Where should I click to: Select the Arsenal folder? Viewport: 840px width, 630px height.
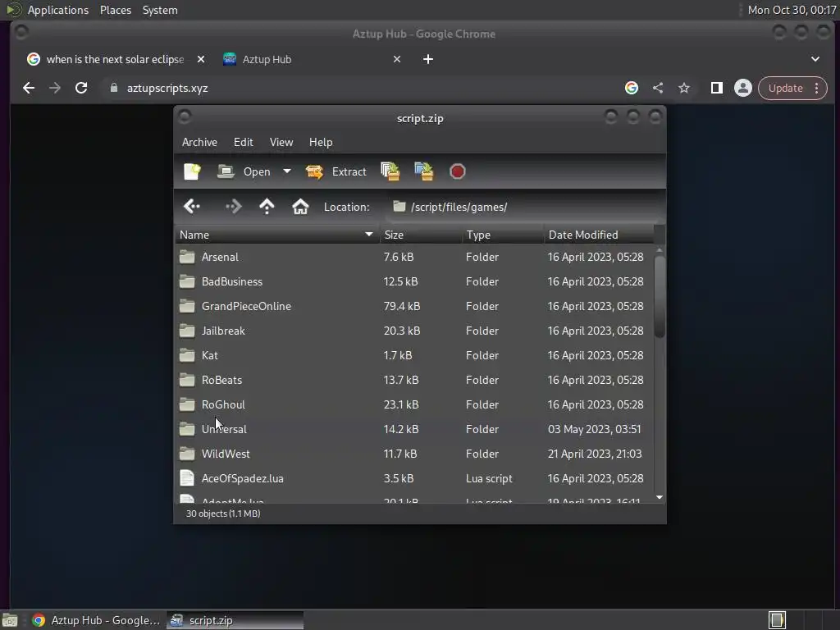[x=415, y=257]
